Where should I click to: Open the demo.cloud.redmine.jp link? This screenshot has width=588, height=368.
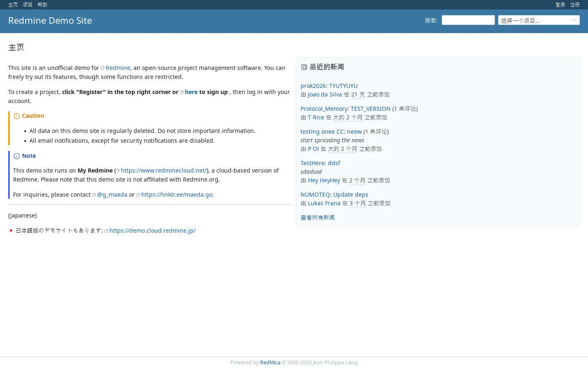152,231
